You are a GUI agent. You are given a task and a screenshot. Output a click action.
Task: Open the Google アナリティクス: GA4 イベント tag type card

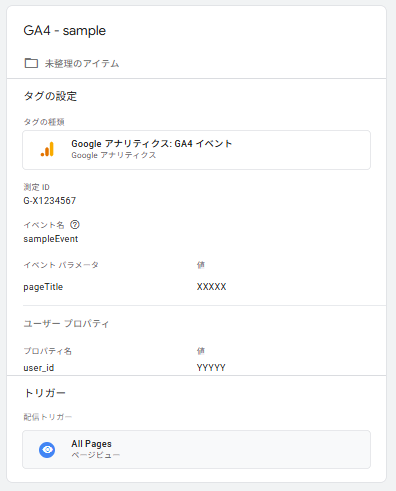coord(196,150)
